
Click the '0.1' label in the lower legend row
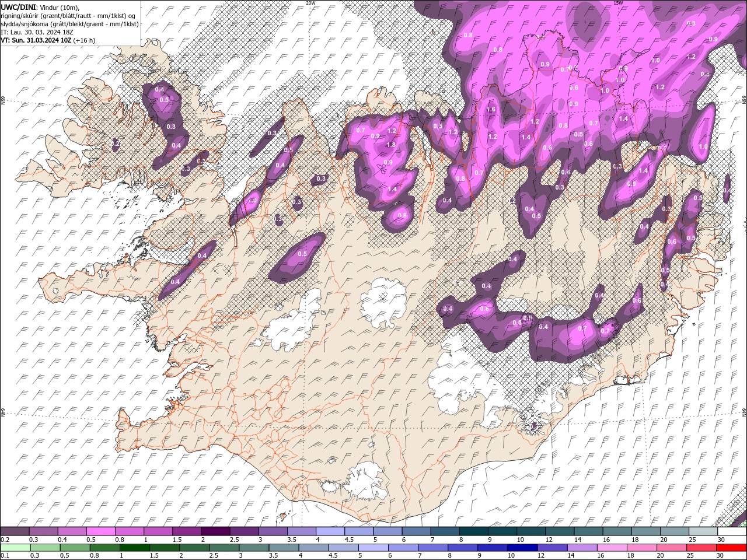pyautogui.click(x=5, y=555)
